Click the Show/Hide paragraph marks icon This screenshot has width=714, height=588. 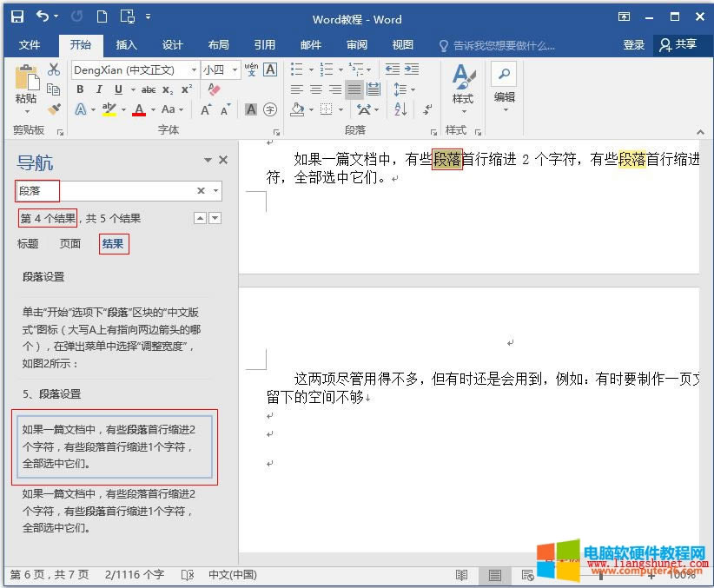pos(427,109)
